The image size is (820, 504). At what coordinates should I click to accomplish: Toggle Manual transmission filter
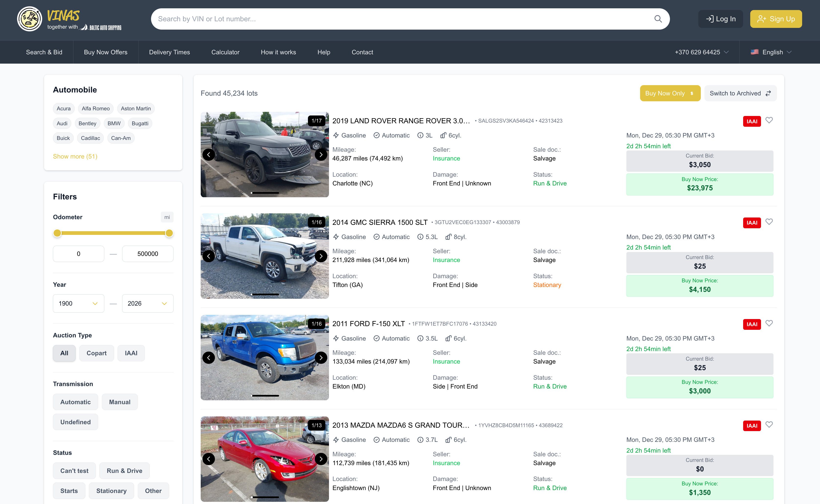pos(120,402)
